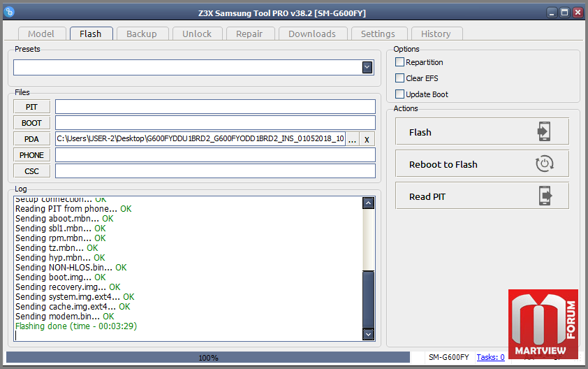Click the 'Sending rpm.mbn... OK' log line
Screen dimensions: 588x369
(60, 238)
